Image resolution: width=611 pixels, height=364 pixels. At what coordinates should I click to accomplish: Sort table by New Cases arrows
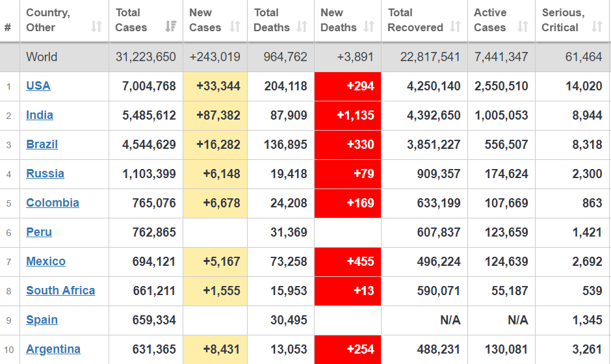(235, 27)
